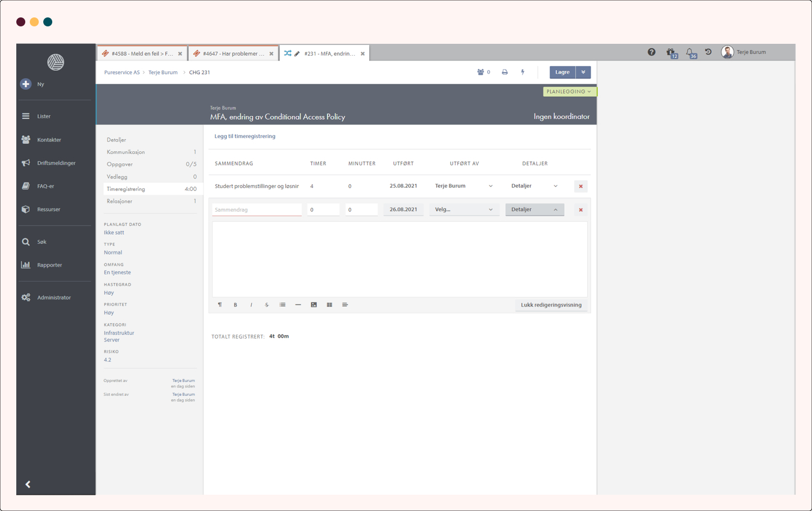Toggle bold formatting in the editor toolbar

235,305
